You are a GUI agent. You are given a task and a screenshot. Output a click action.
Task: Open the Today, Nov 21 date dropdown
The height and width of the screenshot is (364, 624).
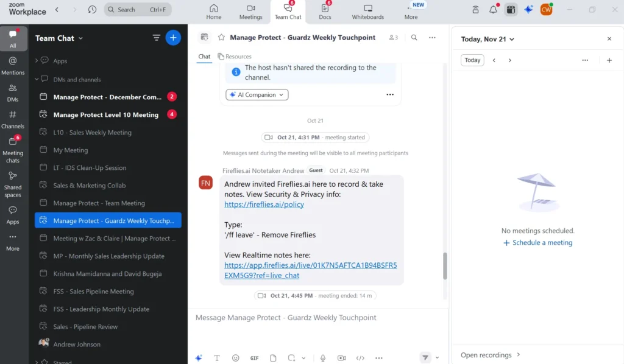(x=487, y=39)
